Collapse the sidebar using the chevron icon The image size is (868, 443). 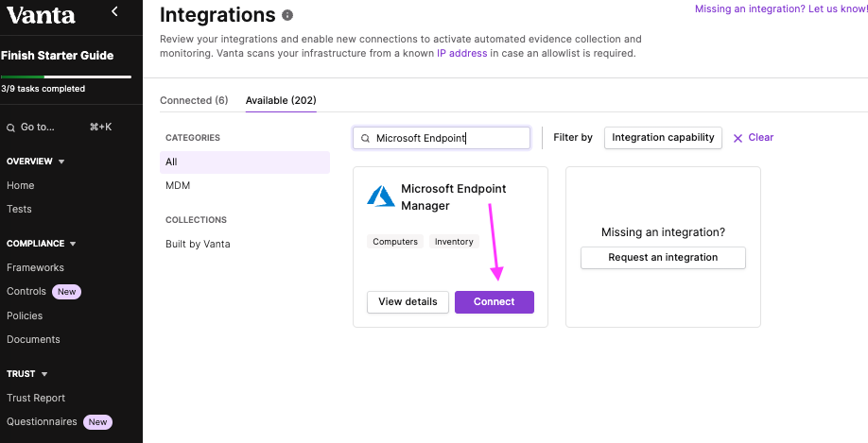pos(114,11)
